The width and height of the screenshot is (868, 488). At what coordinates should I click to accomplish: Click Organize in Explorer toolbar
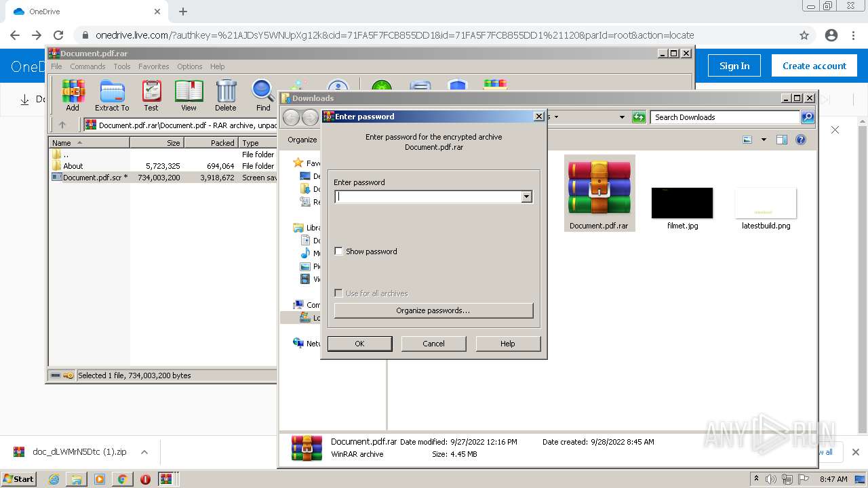pyautogui.click(x=302, y=140)
